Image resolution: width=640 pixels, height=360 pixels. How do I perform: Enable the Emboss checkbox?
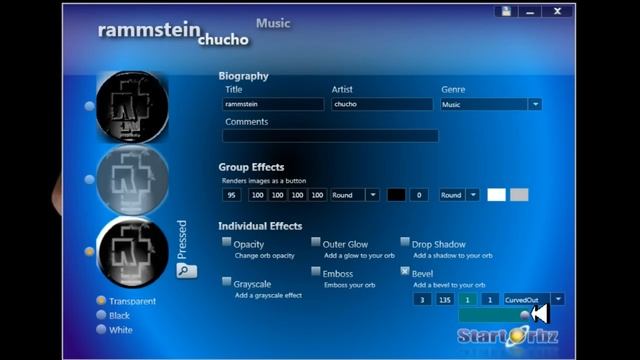click(x=316, y=271)
